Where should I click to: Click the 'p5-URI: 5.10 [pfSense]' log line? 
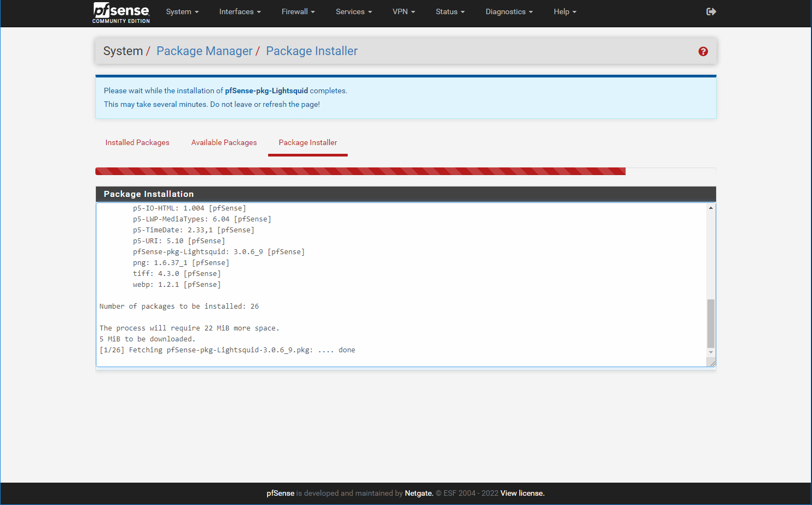pyautogui.click(x=179, y=241)
